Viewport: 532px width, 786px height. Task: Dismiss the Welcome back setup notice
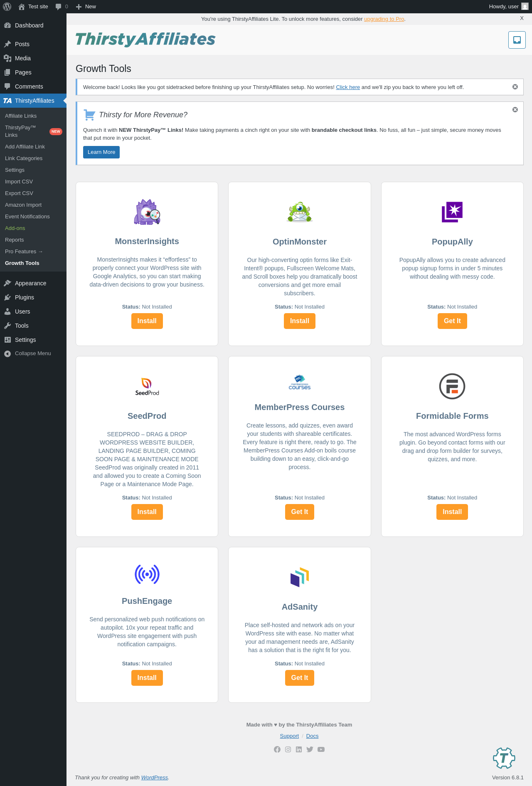tap(515, 87)
